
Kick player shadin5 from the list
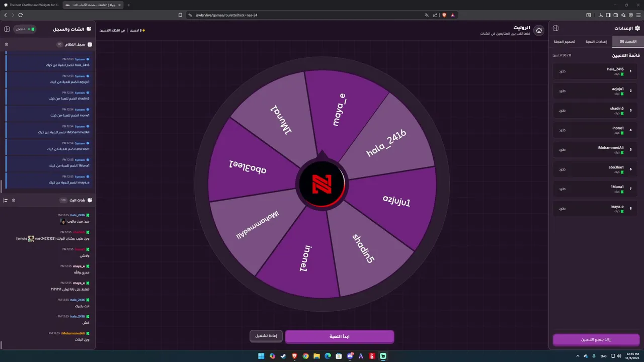[x=562, y=111]
